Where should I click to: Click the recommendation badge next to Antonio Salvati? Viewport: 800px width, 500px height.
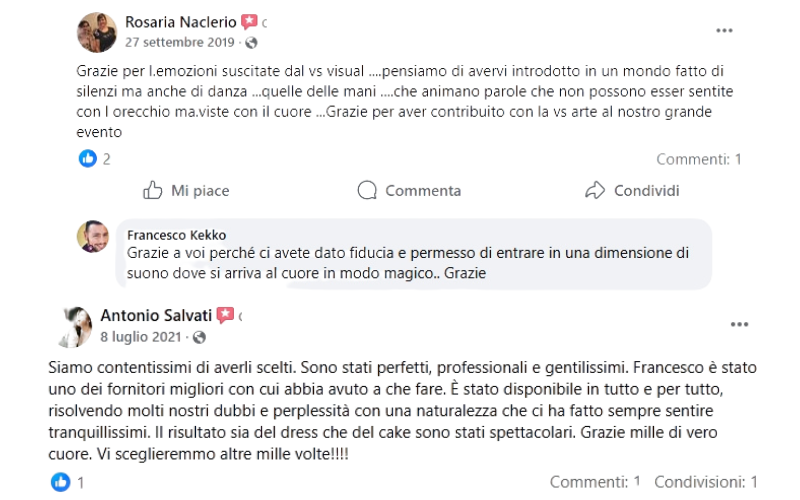pyautogui.click(x=225, y=315)
